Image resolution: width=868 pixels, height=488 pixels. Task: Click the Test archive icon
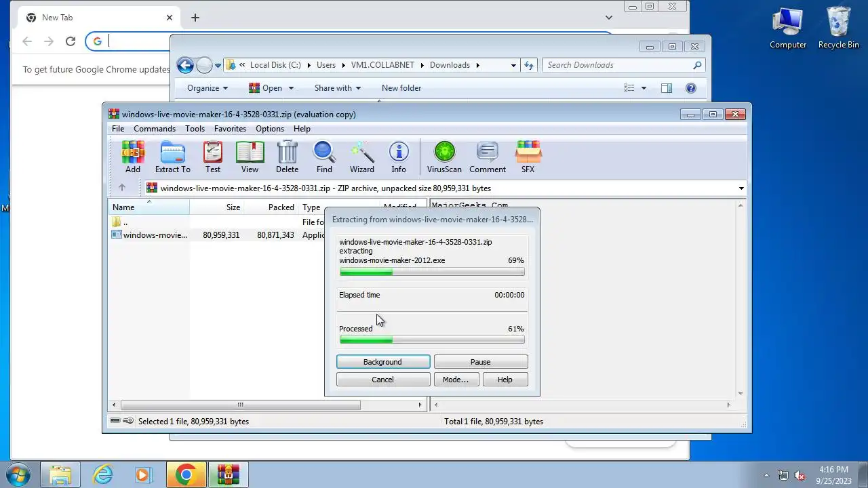pos(213,157)
